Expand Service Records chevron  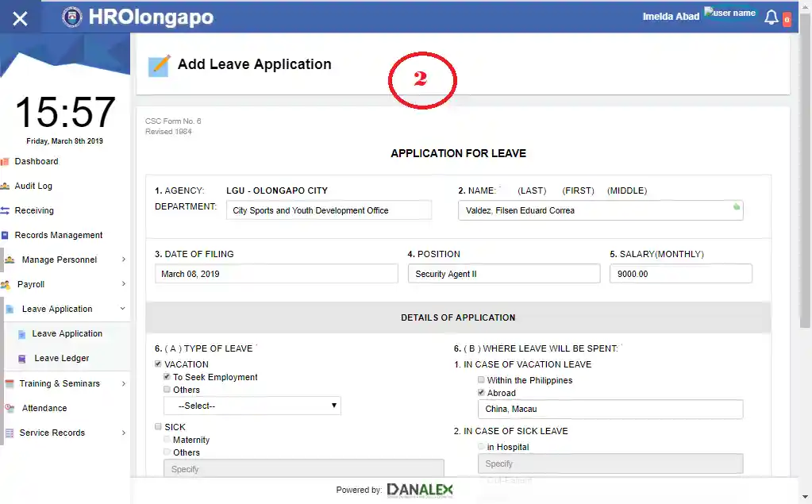[x=124, y=433]
